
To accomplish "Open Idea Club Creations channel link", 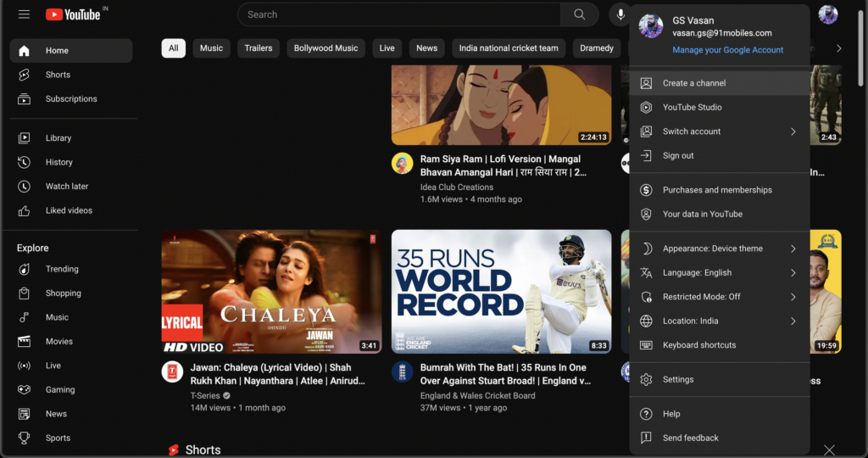I will point(457,187).
